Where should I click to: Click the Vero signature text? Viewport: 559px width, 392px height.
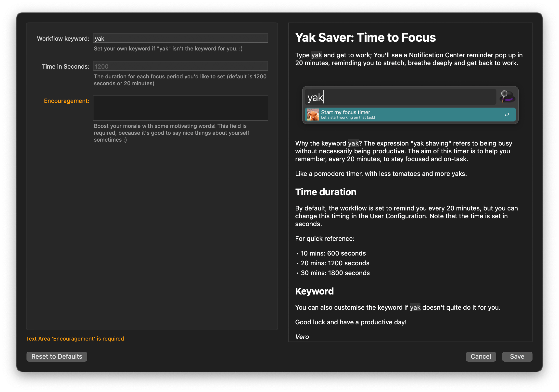(302, 337)
